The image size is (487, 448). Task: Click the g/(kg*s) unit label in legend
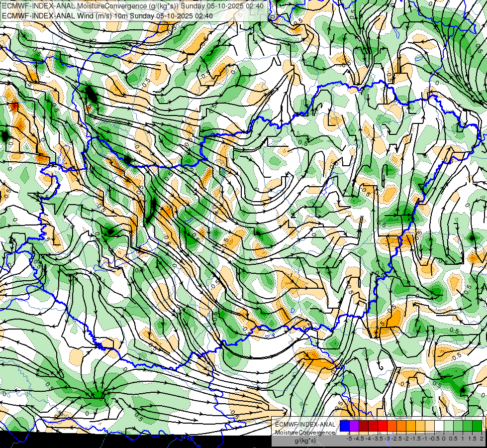click(x=305, y=441)
